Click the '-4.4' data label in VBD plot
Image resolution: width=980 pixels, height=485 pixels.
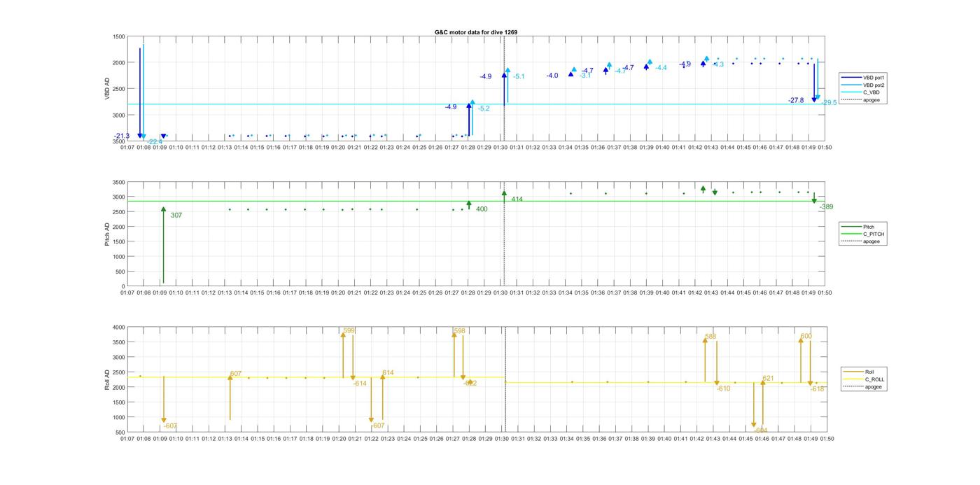click(661, 68)
